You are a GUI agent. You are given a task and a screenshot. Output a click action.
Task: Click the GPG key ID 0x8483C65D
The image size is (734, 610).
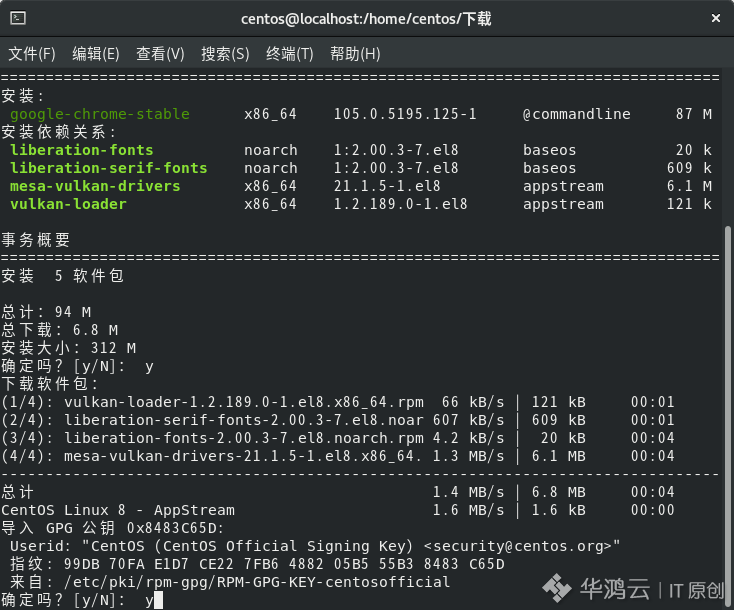(171, 528)
